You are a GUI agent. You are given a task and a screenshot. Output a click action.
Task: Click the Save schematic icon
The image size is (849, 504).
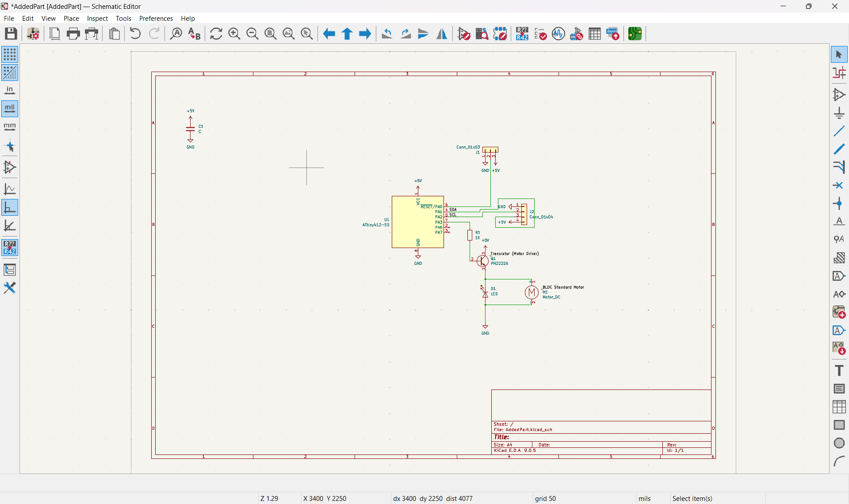click(11, 34)
